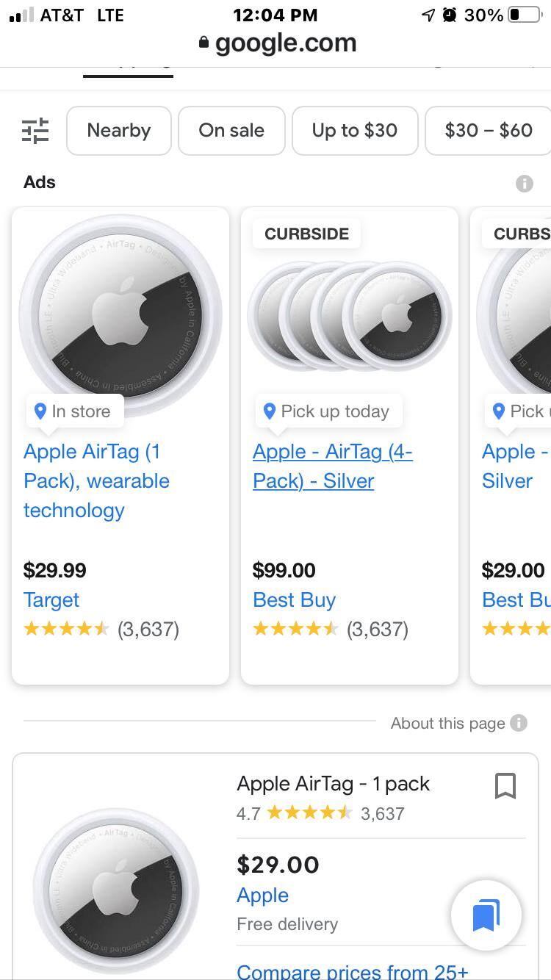Open Compare prices from 25+ link
The image size is (551, 980).
tap(353, 971)
